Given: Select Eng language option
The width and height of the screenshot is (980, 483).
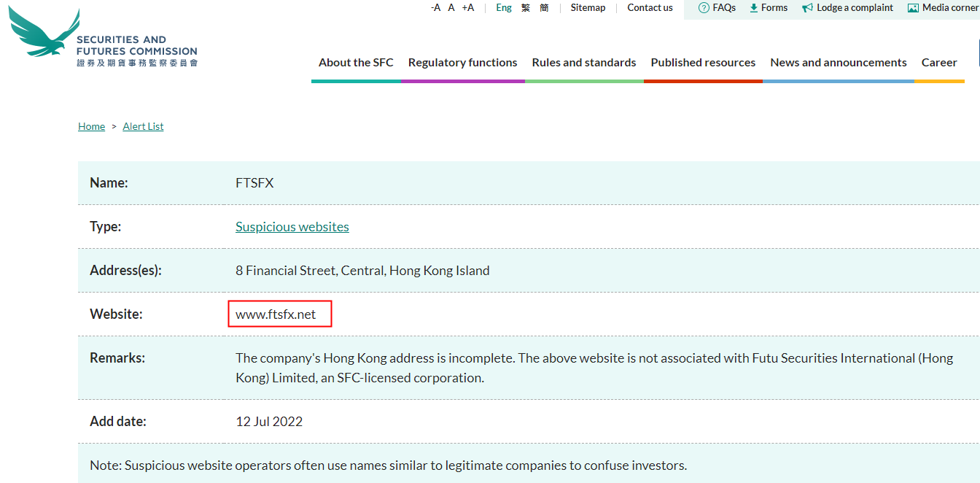Looking at the screenshot, I should 504,7.
